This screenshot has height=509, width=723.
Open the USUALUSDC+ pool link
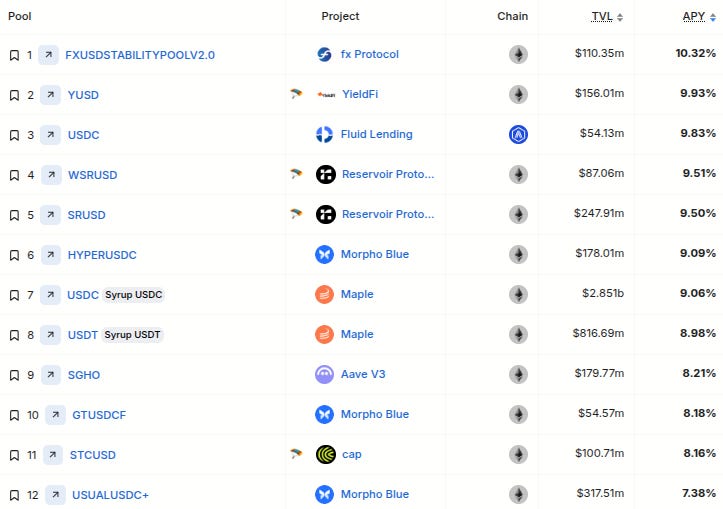tap(110, 495)
